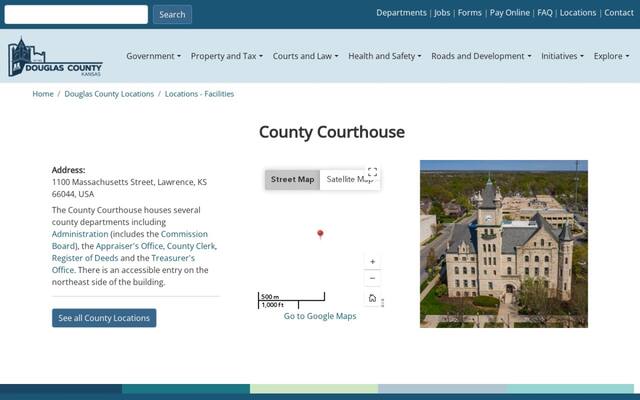Open Departments in top bar
The height and width of the screenshot is (400, 640).
[x=401, y=13]
